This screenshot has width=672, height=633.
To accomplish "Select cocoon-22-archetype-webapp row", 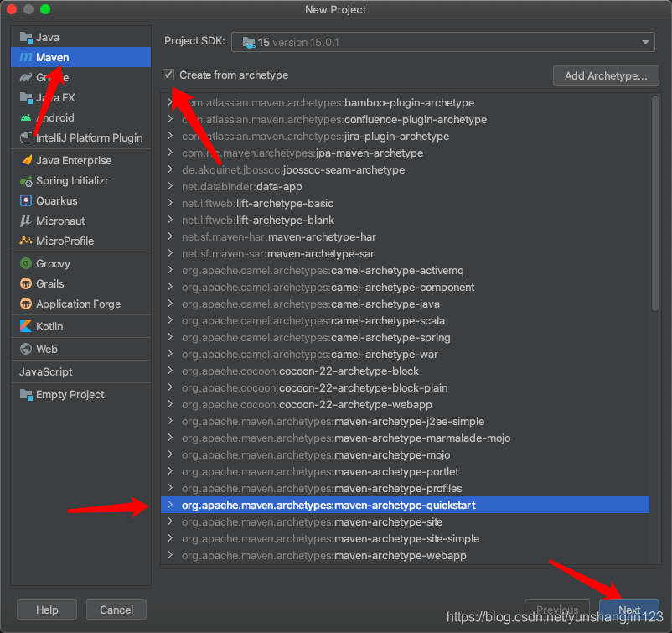I will 405,404.
